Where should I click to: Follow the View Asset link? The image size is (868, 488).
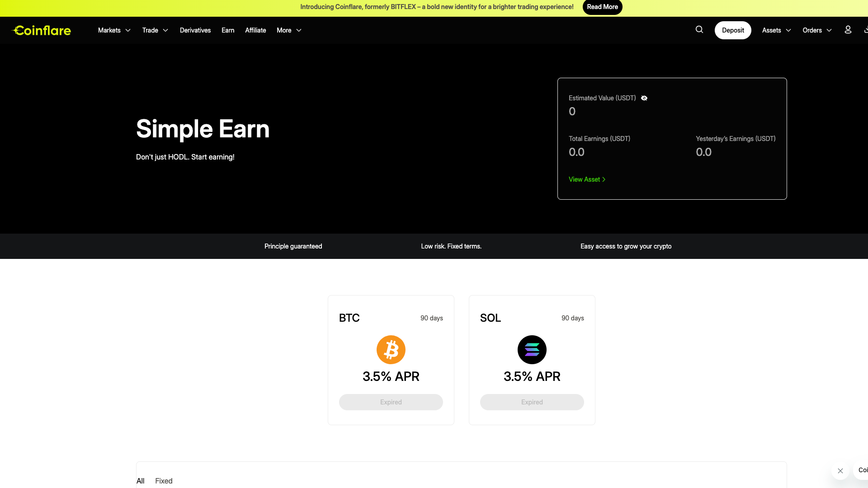tap(587, 179)
